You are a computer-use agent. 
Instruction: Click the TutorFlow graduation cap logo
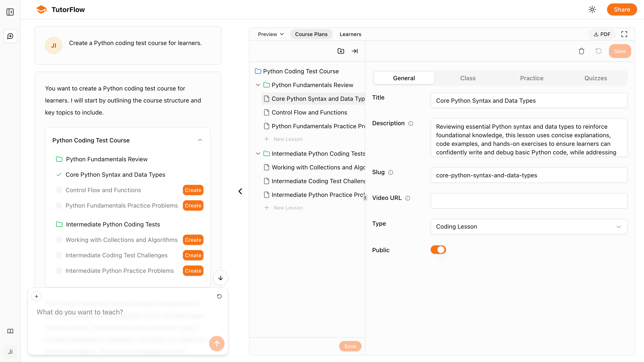click(x=41, y=9)
